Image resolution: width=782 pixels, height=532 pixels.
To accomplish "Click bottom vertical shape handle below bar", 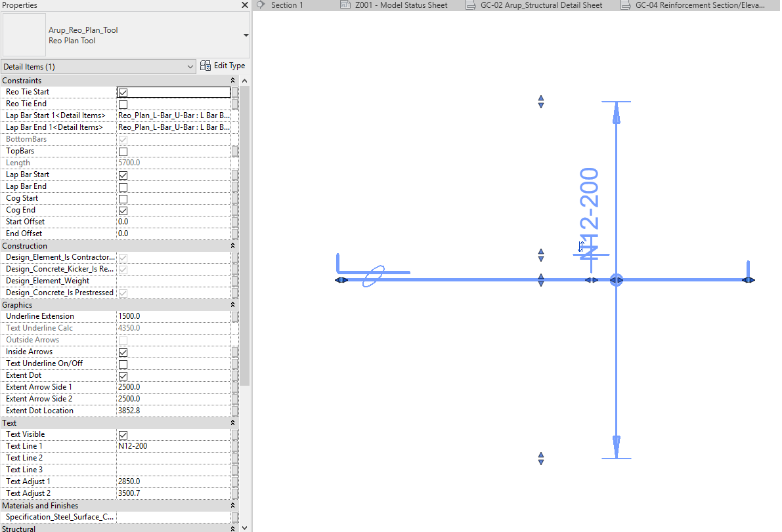I will point(541,458).
